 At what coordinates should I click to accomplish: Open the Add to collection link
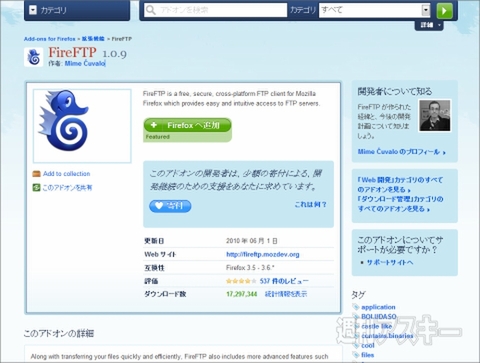(67, 174)
